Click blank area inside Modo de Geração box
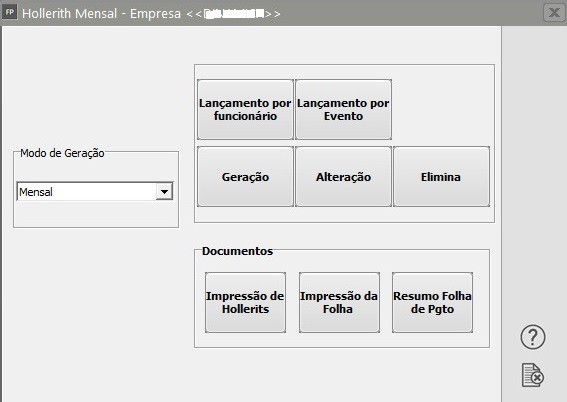 96,214
